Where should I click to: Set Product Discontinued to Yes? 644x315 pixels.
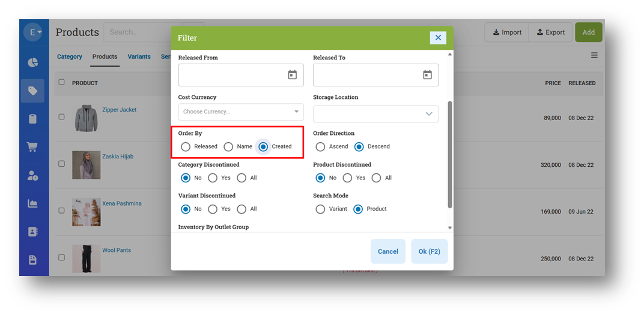pyautogui.click(x=347, y=178)
